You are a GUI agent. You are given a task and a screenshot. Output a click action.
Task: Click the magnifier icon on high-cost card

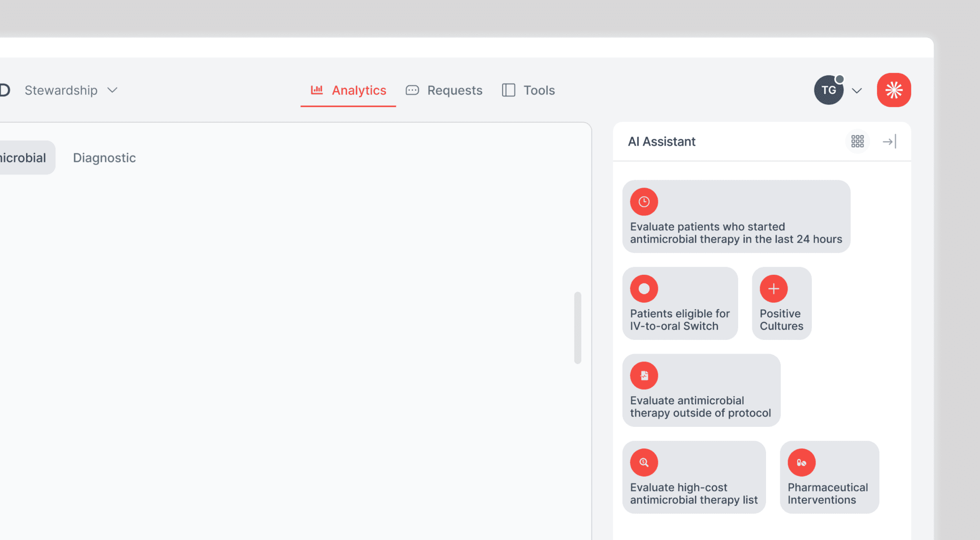[x=644, y=463]
